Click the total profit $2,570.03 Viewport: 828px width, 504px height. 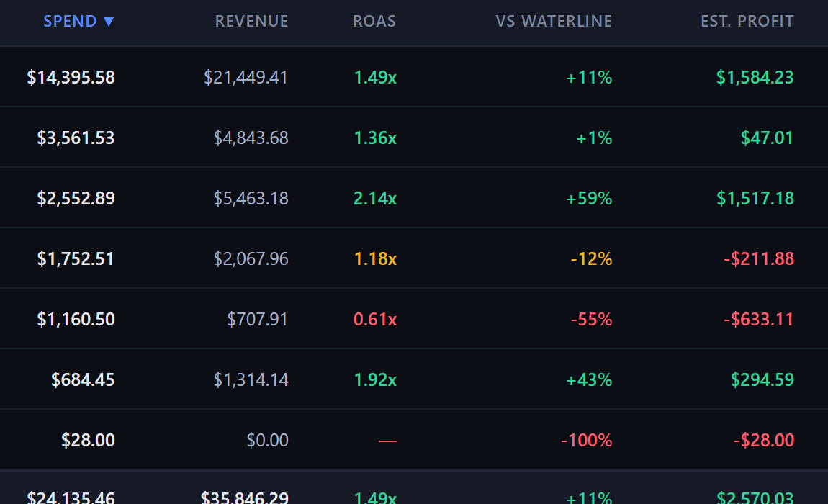(x=755, y=497)
